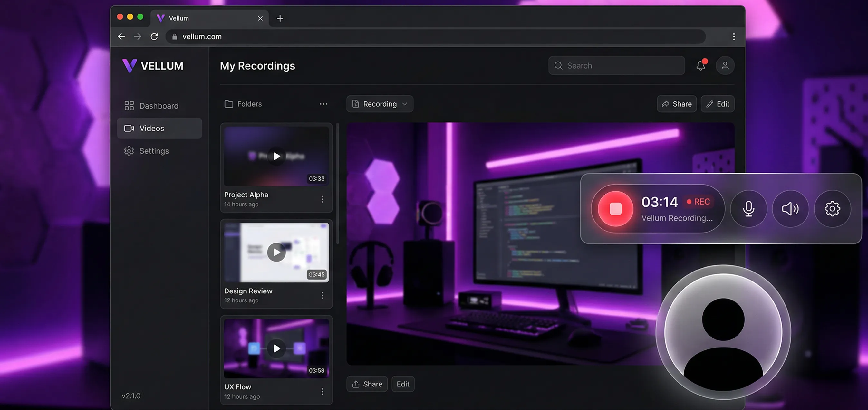The height and width of the screenshot is (410, 868).
Task: Open UX Flow options menu
Action: [x=322, y=391]
